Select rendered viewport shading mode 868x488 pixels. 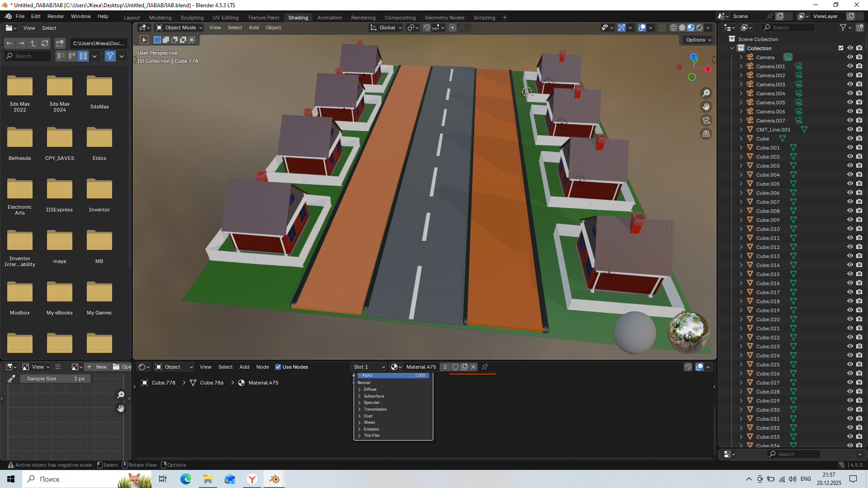[699, 28]
